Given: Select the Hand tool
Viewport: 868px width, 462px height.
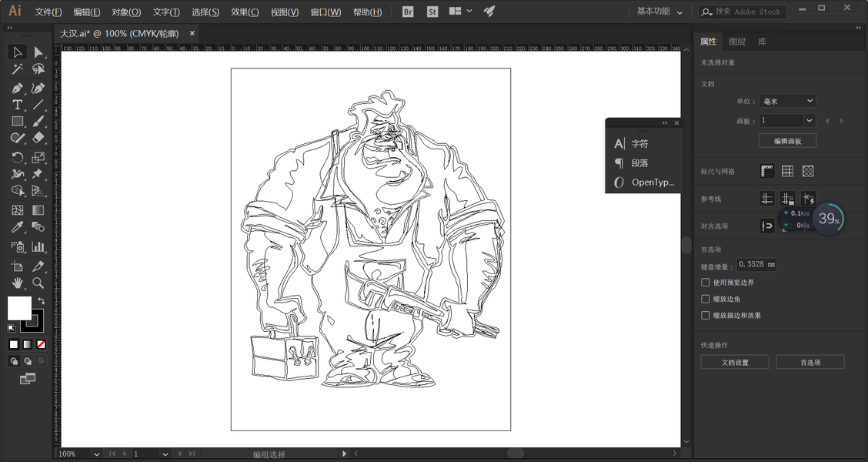Looking at the screenshot, I should click(x=17, y=283).
